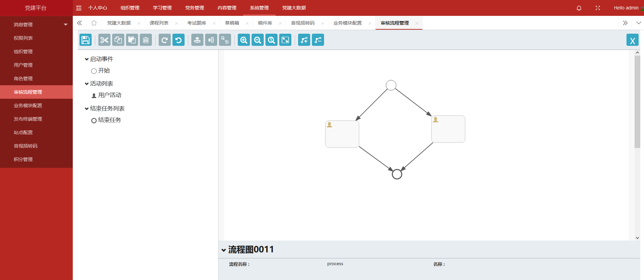Switch to the 业务模块配置 tab

click(348, 23)
